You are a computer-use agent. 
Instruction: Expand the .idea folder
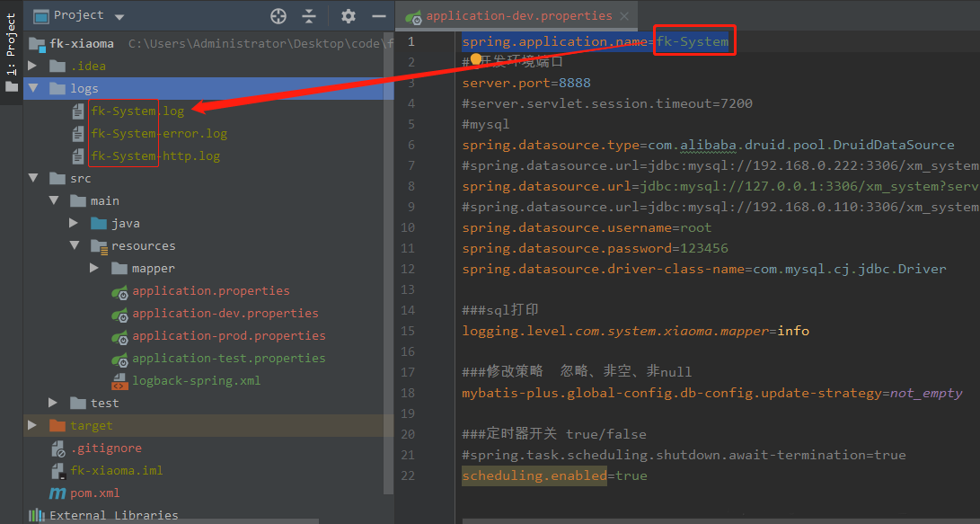click(33, 66)
